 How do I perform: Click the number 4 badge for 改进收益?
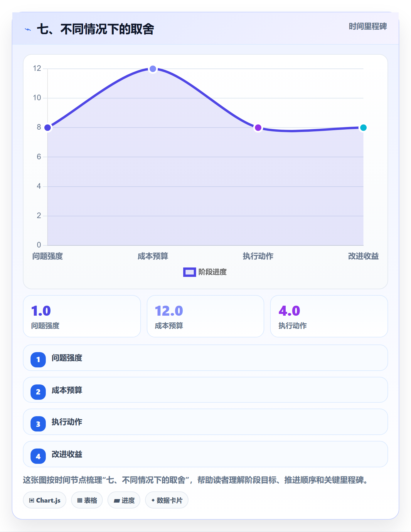point(38,456)
